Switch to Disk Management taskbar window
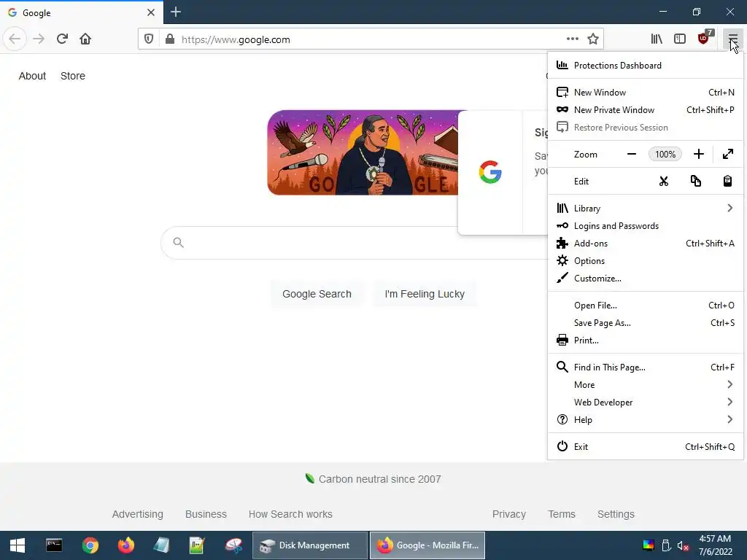 click(x=309, y=545)
